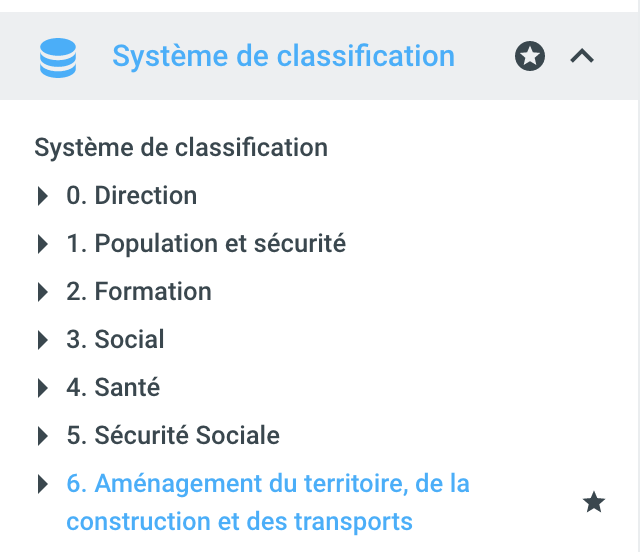Click the database stack icon in header

pyautogui.click(x=58, y=57)
